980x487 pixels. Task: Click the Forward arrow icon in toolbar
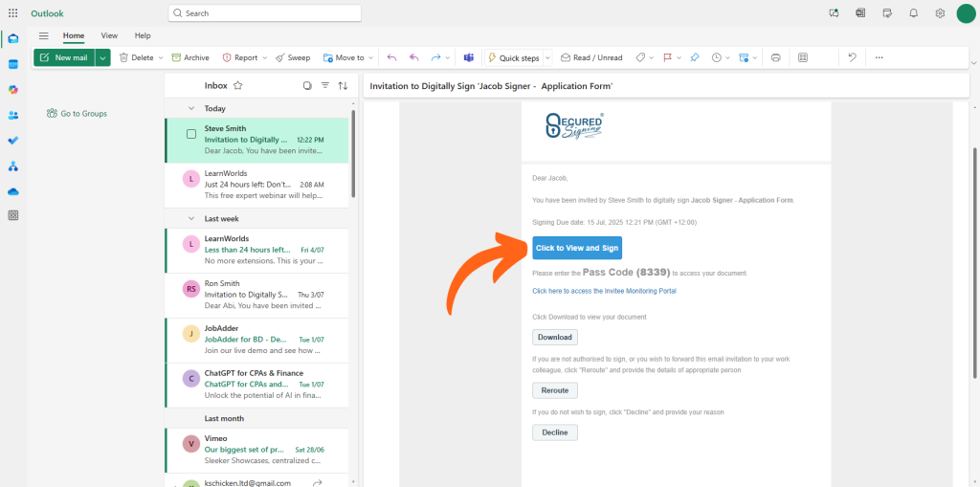[x=436, y=57]
